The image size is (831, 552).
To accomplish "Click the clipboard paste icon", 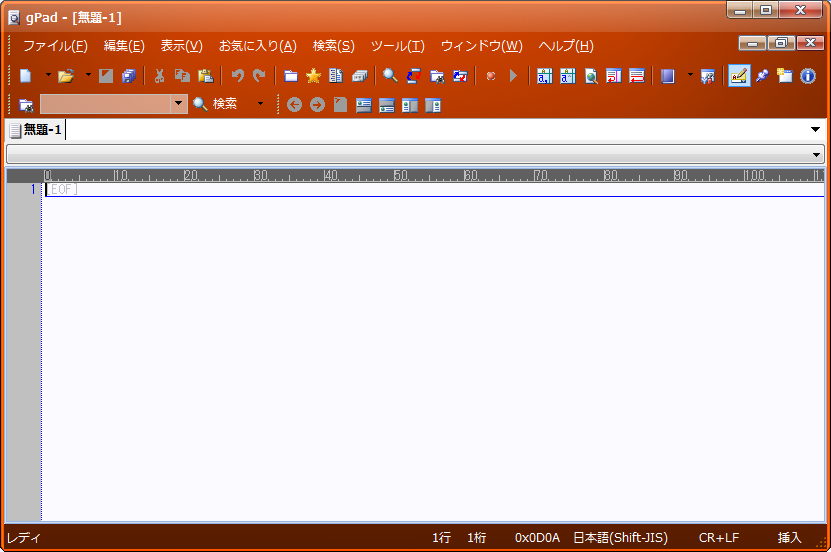I will 205,76.
